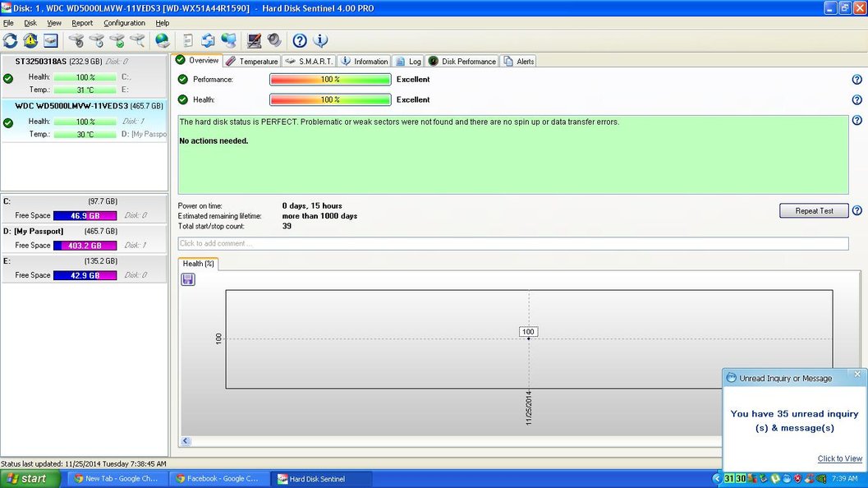Click the monitor with pen toolbar icon

[x=255, y=40]
